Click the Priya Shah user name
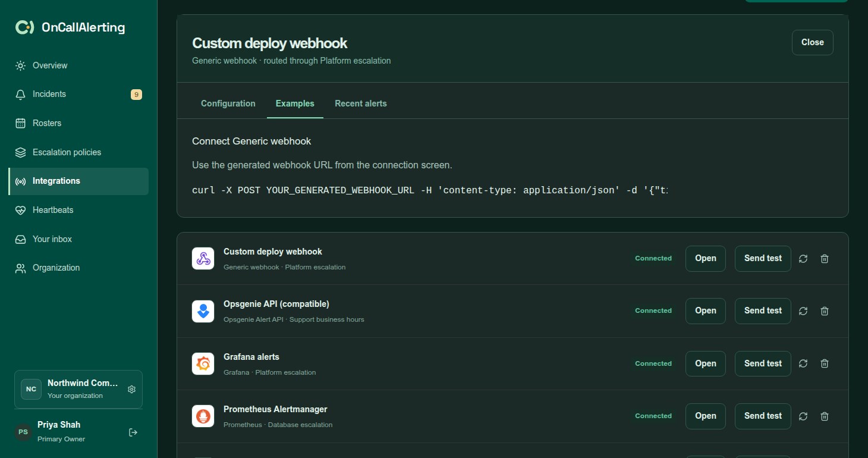868x458 pixels. tap(59, 425)
